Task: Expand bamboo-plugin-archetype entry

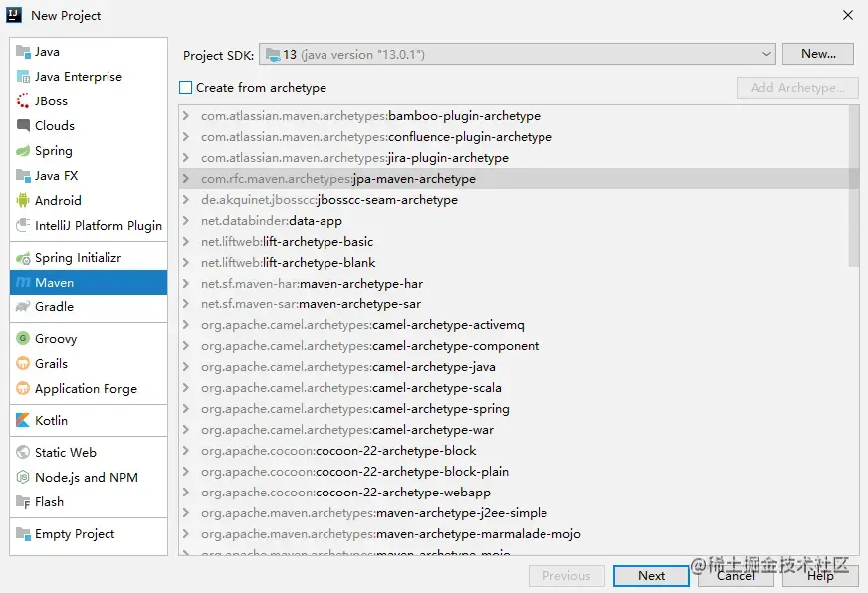Action: [x=186, y=116]
